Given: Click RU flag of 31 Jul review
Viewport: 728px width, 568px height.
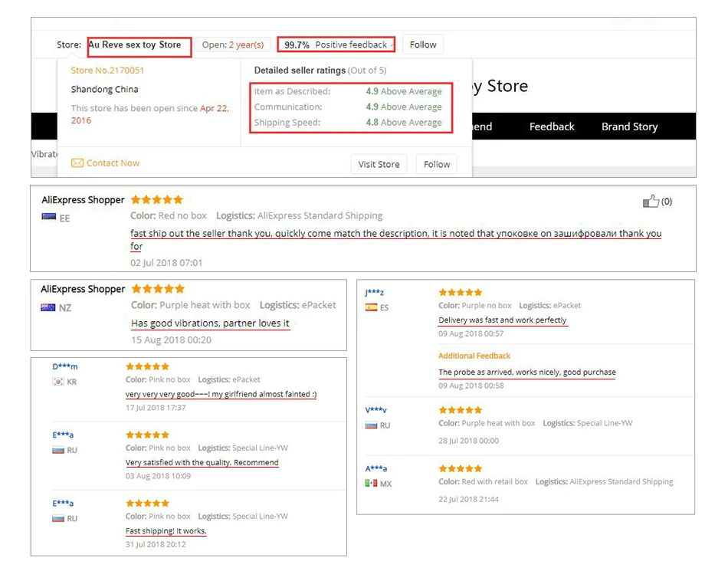Looking at the screenshot, I should (58, 518).
